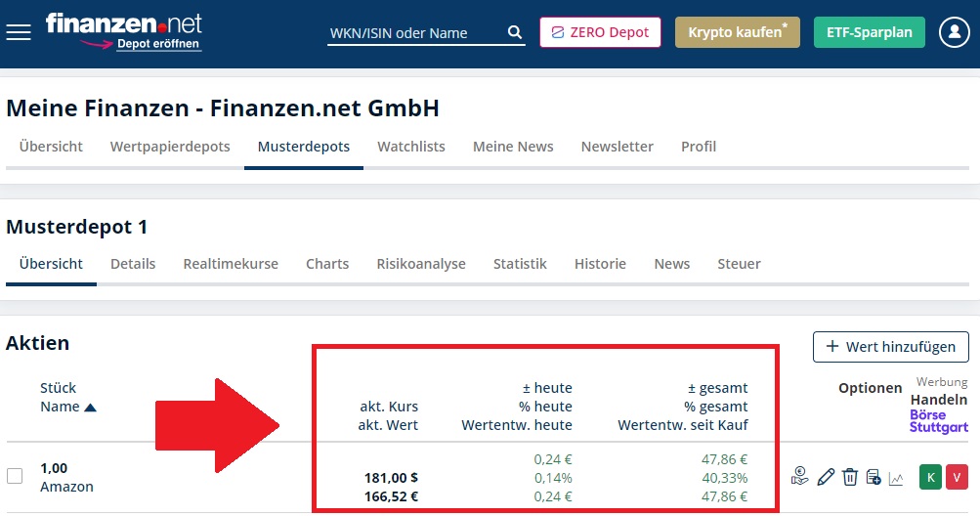Open the Profil tab
This screenshot has height=516, width=980.
(x=699, y=147)
